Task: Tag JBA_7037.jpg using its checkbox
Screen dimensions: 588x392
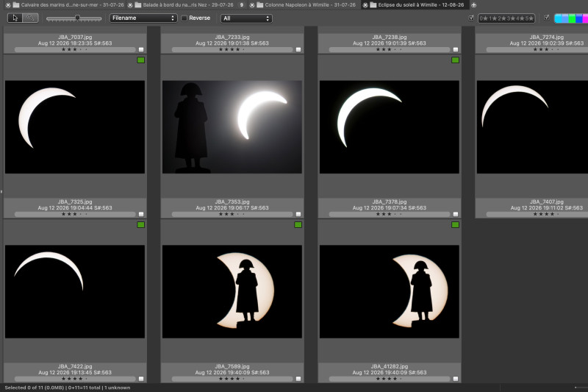Action: [141, 49]
